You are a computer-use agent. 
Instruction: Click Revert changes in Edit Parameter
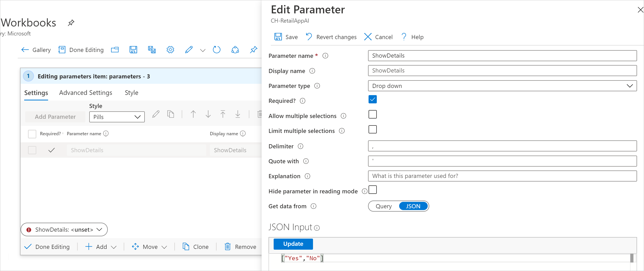[331, 37]
